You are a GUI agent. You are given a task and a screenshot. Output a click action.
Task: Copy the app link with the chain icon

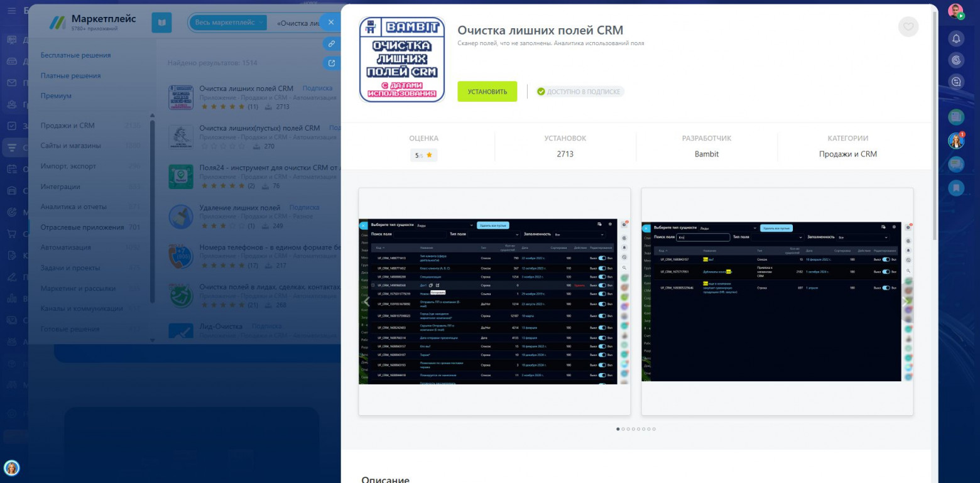(x=331, y=43)
